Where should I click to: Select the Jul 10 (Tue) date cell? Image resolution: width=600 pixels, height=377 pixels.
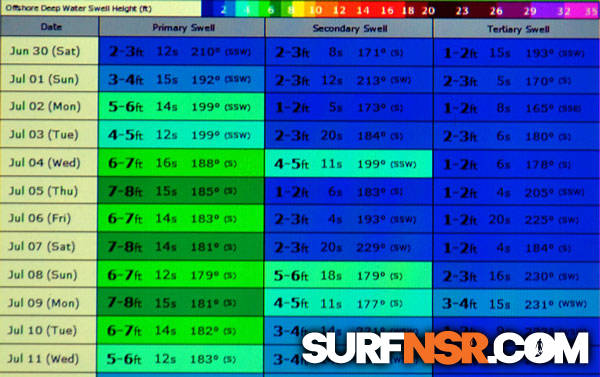(x=49, y=330)
